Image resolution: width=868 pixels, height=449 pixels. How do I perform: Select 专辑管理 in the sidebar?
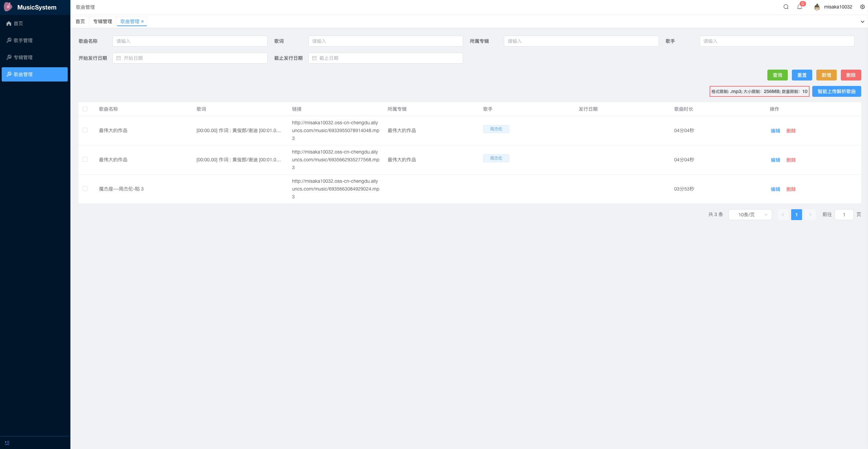23,57
